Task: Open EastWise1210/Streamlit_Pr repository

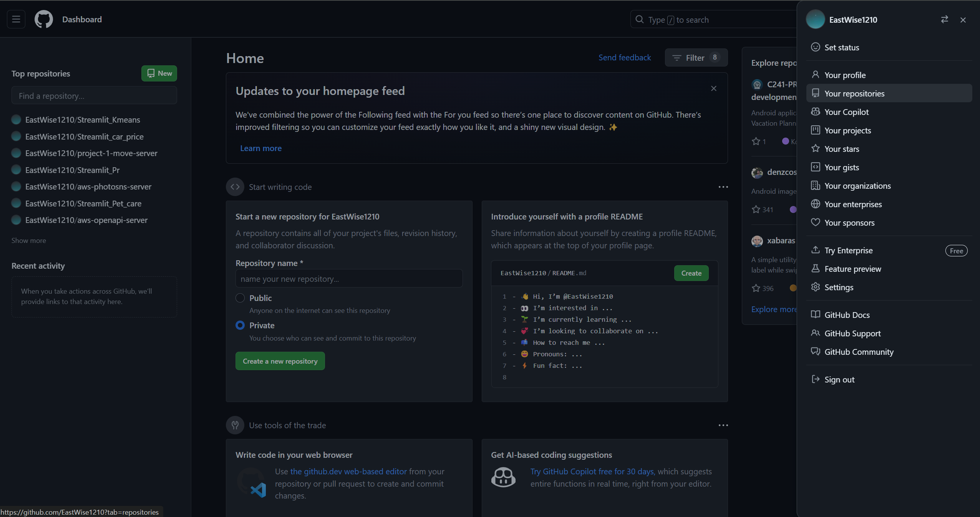Action: [73, 170]
